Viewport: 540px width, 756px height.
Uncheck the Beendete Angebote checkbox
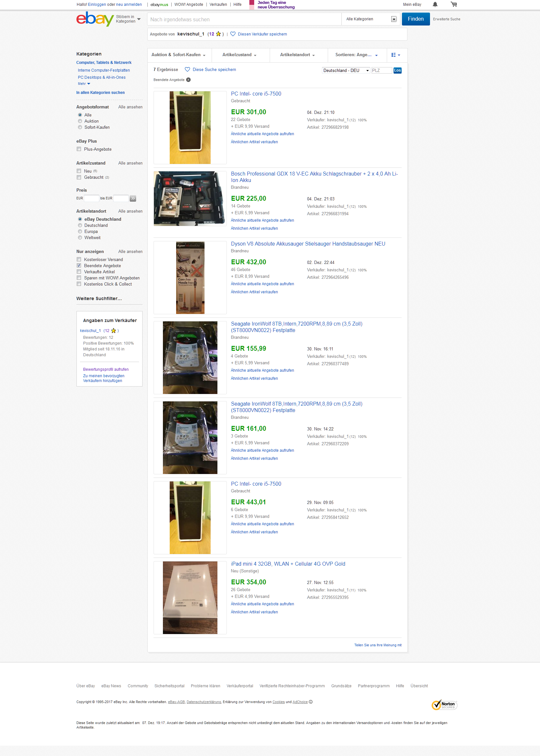tap(79, 266)
